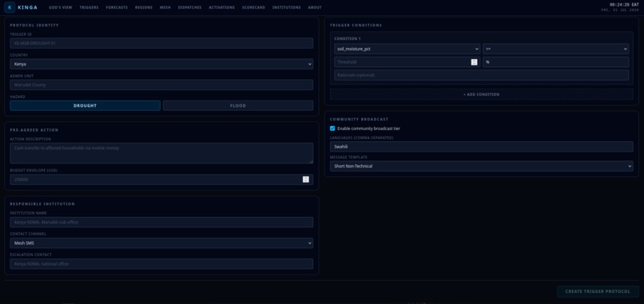Click the Languages field containing Swahili
644x304 pixels.
[481, 147]
